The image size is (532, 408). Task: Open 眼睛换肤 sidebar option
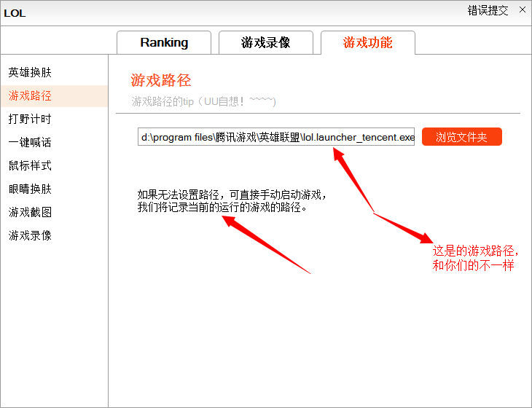[x=30, y=189]
